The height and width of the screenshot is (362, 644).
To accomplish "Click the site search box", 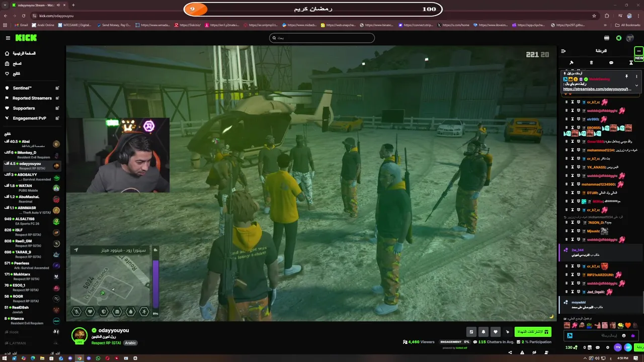I will click(x=322, y=38).
